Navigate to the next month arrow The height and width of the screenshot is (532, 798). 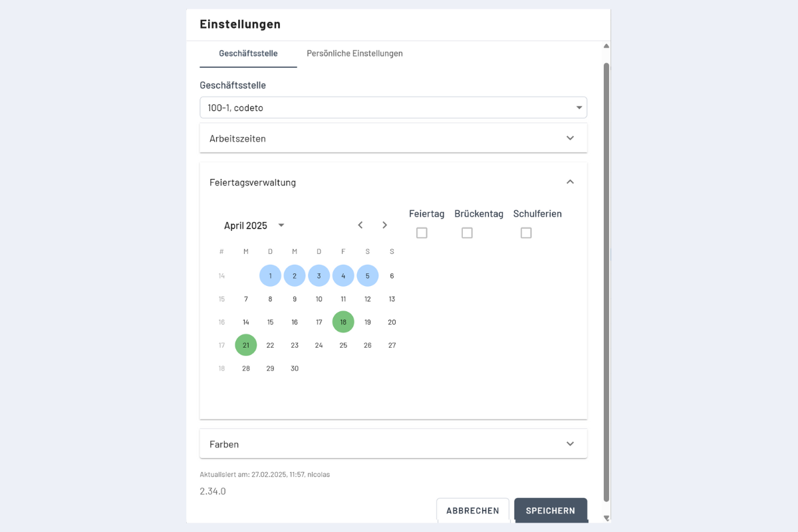pyautogui.click(x=384, y=225)
